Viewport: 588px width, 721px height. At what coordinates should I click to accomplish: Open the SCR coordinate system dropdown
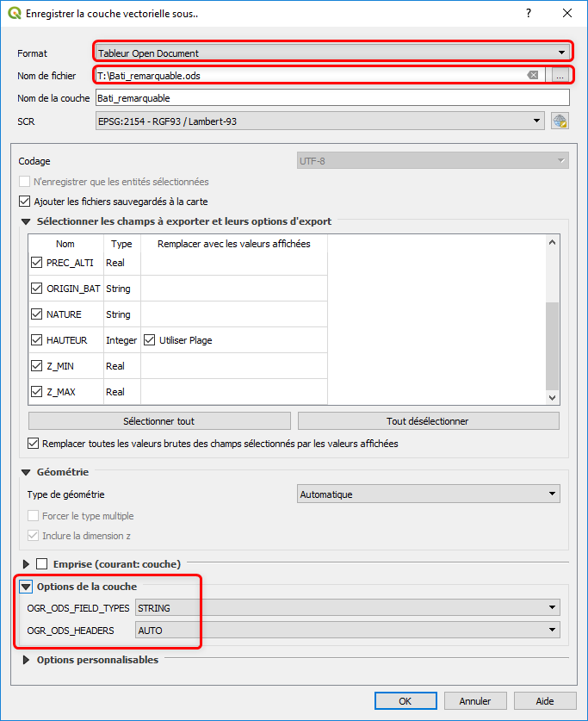[320, 121]
